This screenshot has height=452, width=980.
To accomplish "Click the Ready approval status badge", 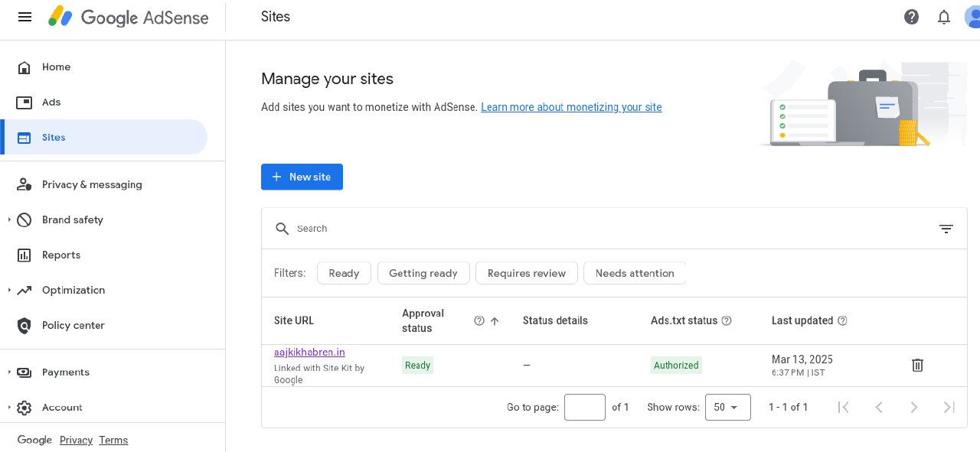I will pyautogui.click(x=417, y=366).
